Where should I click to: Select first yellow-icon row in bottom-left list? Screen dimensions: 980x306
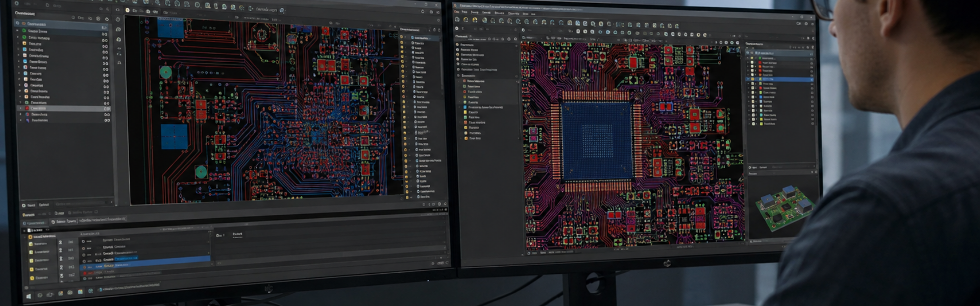click(42, 237)
